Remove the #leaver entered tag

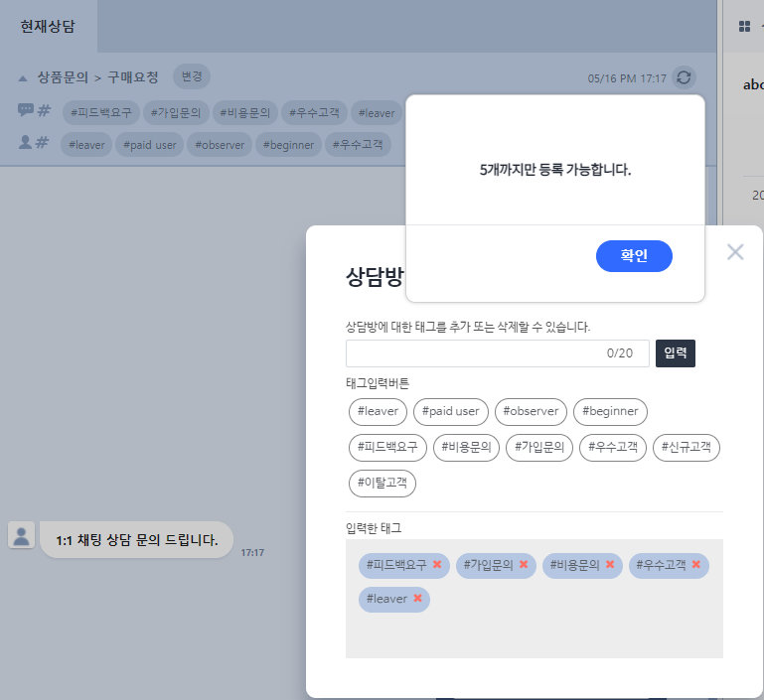tap(417, 599)
